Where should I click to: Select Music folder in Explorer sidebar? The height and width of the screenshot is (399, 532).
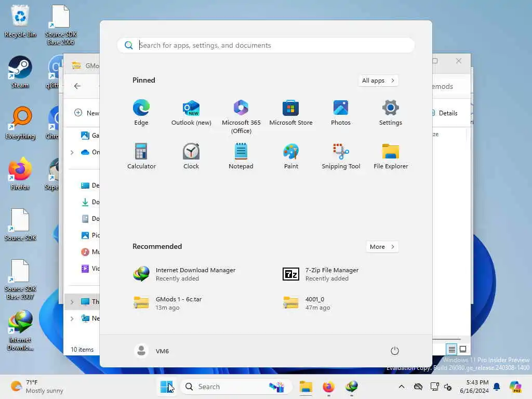pos(90,252)
